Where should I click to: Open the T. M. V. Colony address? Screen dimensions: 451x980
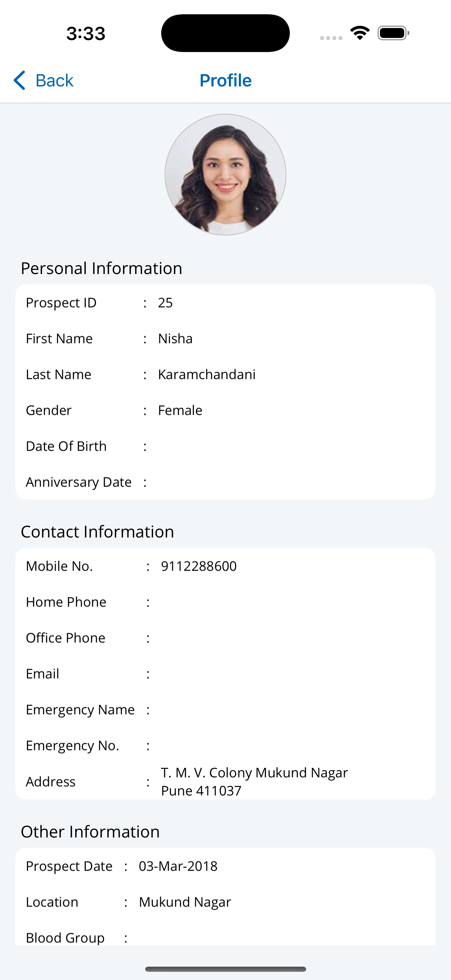click(255, 781)
